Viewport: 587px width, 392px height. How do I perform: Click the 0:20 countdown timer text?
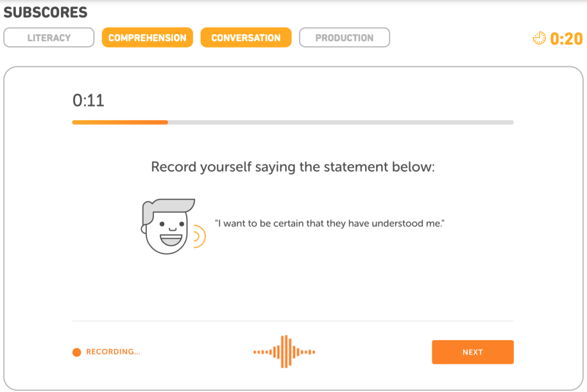pos(566,39)
